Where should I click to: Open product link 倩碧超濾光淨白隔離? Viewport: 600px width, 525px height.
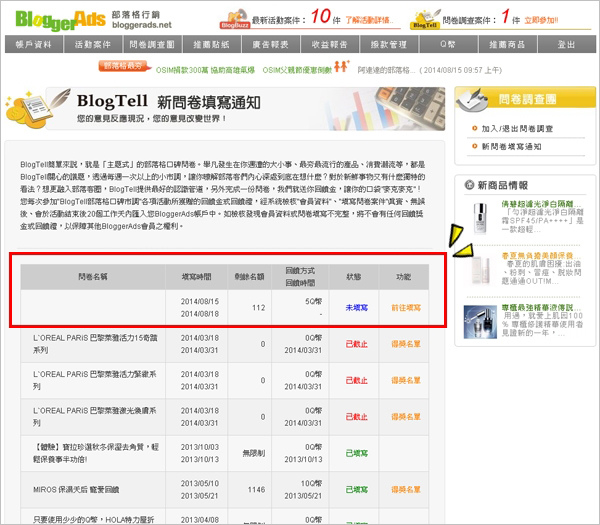541,204
